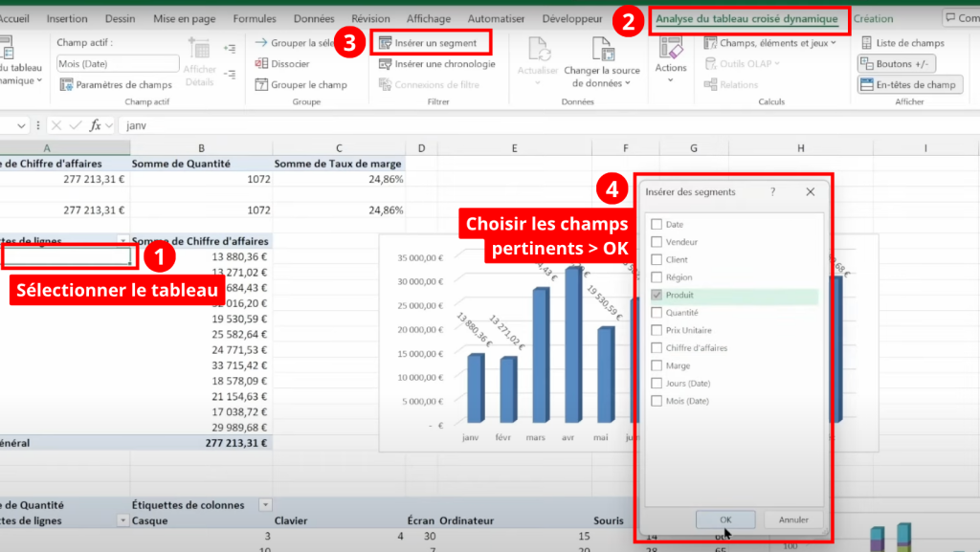
Task: Click Relations in Calculs group
Action: pyautogui.click(x=730, y=84)
